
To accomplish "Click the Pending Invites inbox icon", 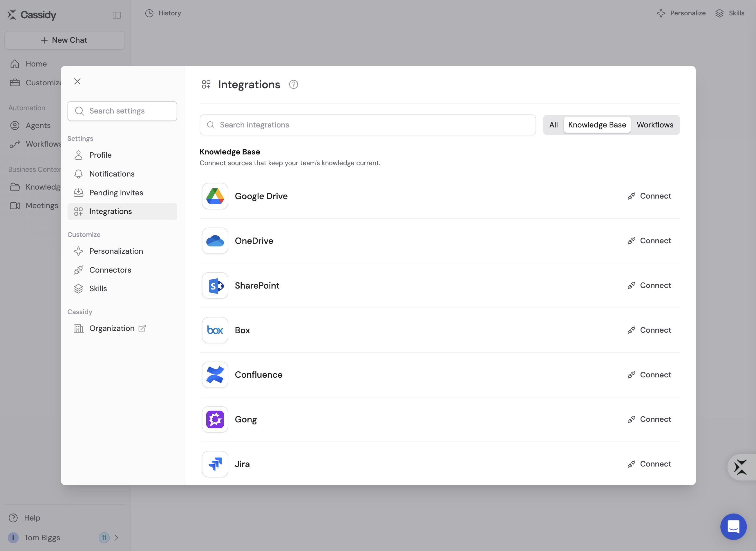I will [78, 192].
